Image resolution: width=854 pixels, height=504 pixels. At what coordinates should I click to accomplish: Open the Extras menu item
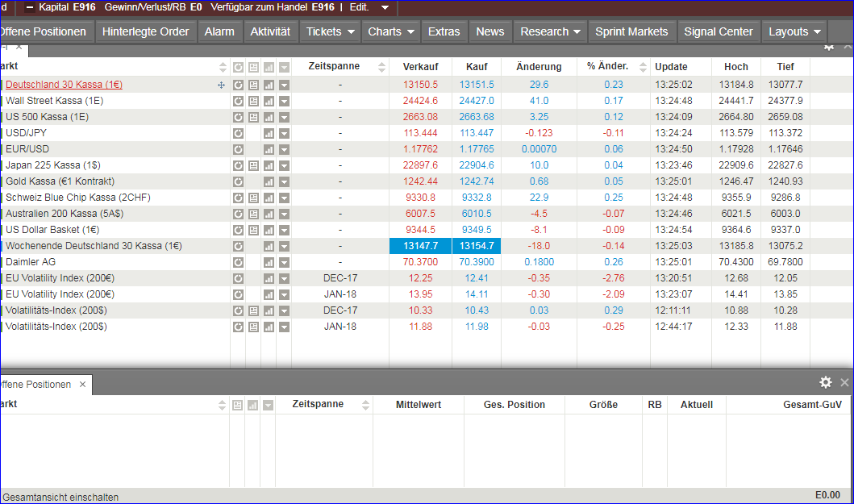pyautogui.click(x=444, y=31)
